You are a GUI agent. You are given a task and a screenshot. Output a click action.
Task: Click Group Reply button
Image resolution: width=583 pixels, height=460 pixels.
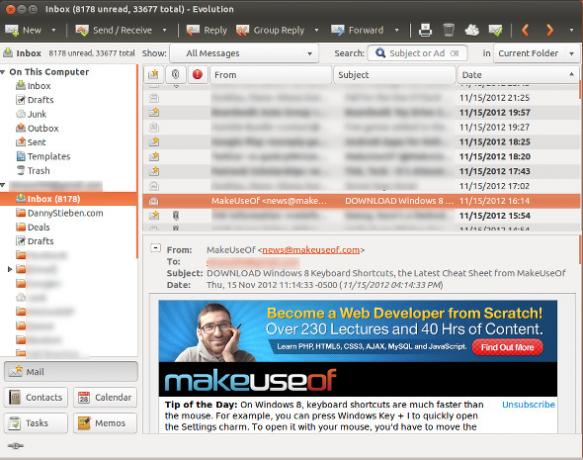tap(270, 30)
